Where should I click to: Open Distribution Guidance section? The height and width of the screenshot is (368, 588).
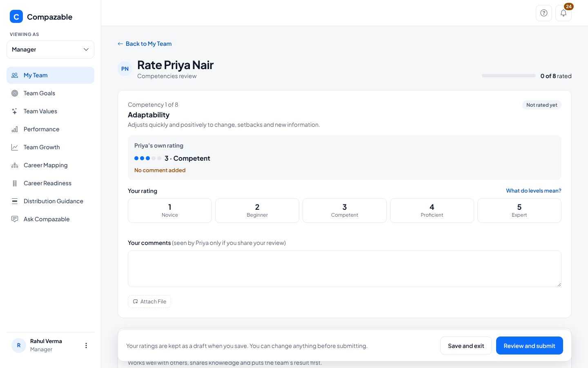[x=50, y=201]
